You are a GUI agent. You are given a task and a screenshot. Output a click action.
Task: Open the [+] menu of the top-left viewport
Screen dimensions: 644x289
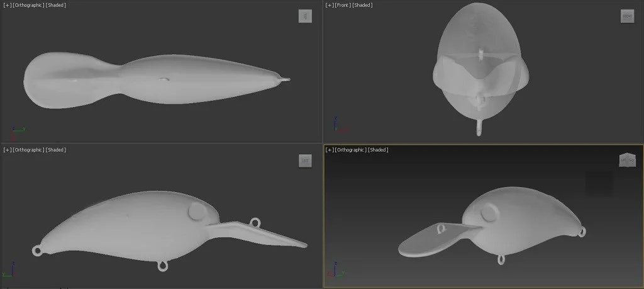pos(7,5)
